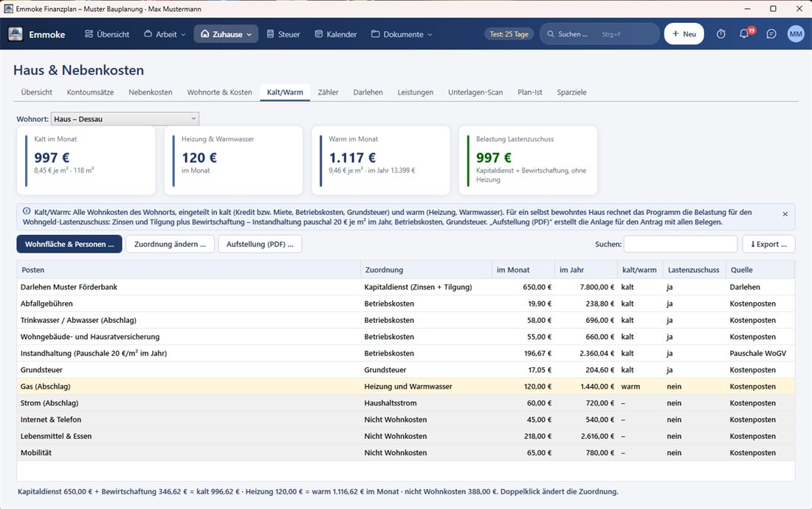This screenshot has width=812, height=509.
Task: Open the chat messages icon
Action: [771, 34]
